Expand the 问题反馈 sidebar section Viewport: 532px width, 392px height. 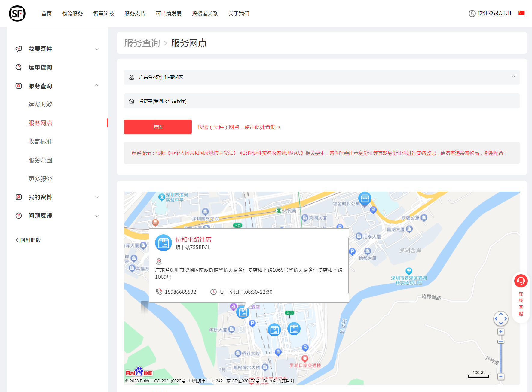[97, 216]
